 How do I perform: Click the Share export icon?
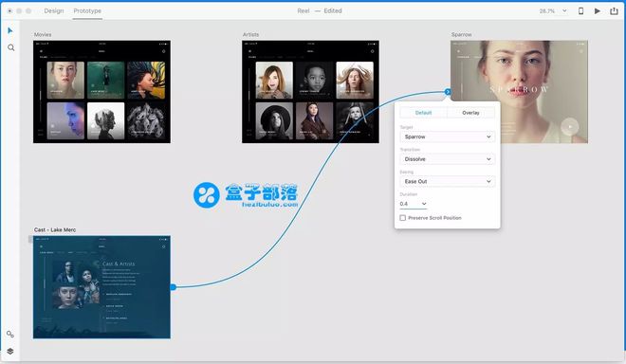coord(614,10)
